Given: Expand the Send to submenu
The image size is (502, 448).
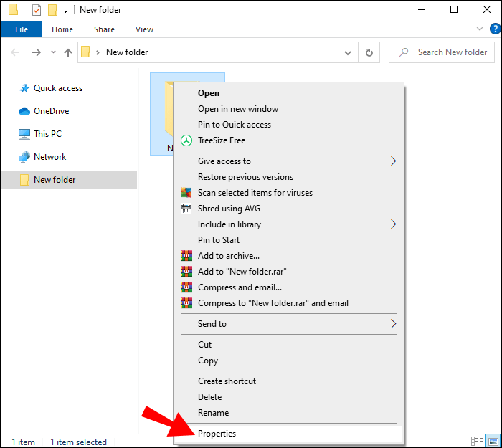Looking at the screenshot, I should pos(288,324).
